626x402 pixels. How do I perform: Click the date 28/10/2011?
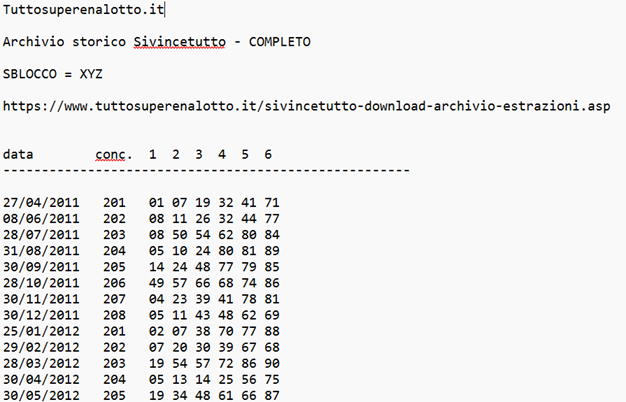tap(41, 282)
